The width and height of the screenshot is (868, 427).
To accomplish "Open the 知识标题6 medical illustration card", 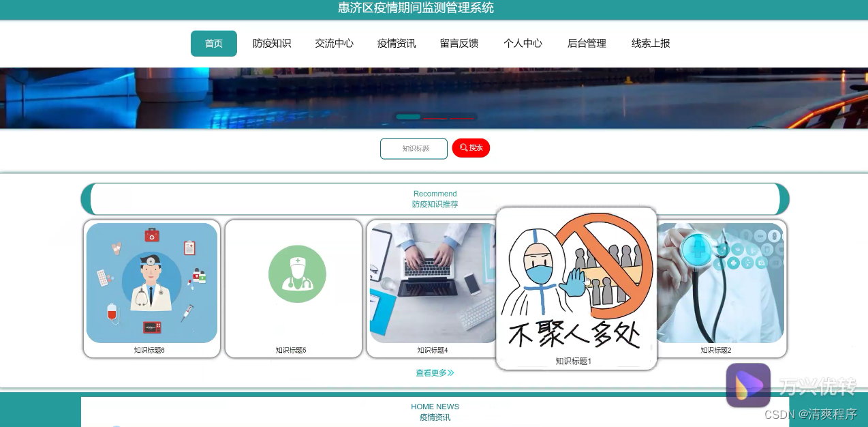I will [151, 282].
